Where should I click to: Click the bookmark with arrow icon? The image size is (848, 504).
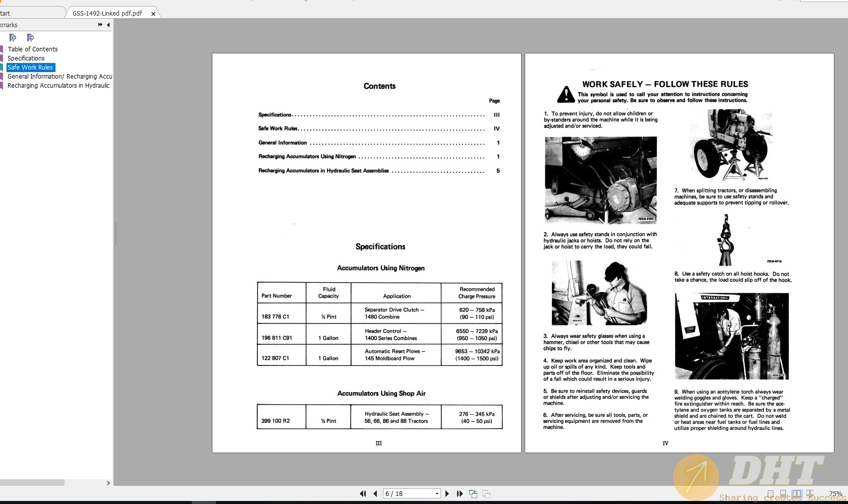[30, 38]
